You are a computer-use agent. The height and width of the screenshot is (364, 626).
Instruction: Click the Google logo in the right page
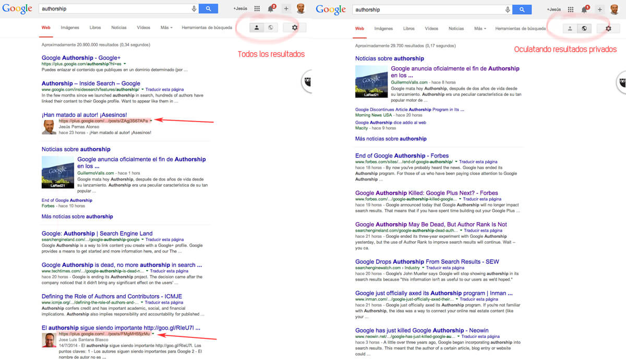click(331, 9)
